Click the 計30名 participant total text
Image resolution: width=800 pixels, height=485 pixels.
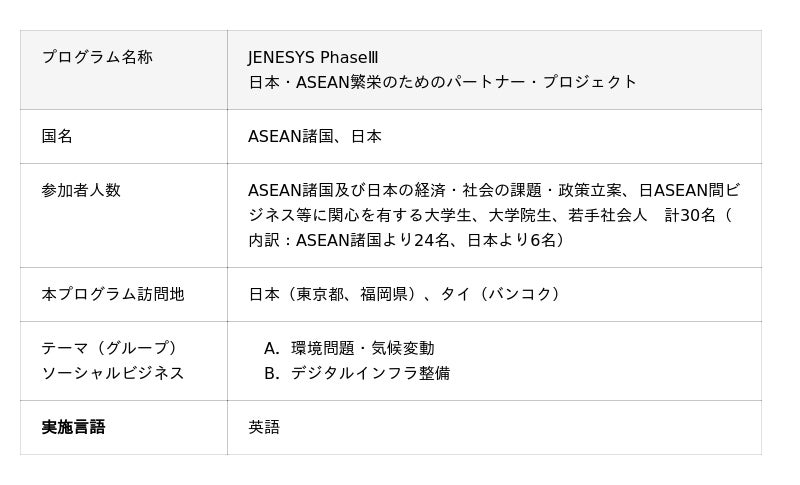pyautogui.click(x=691, y=215)
